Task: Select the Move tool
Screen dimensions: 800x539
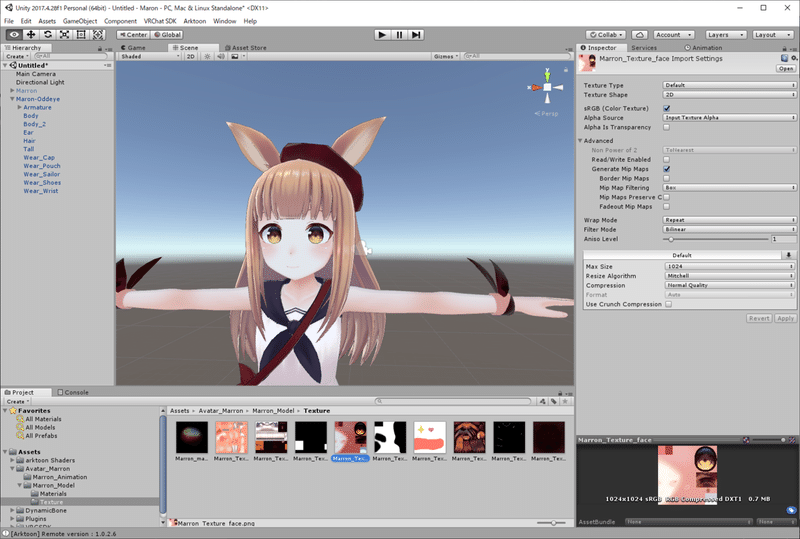Action: click(x=31, y=35)
